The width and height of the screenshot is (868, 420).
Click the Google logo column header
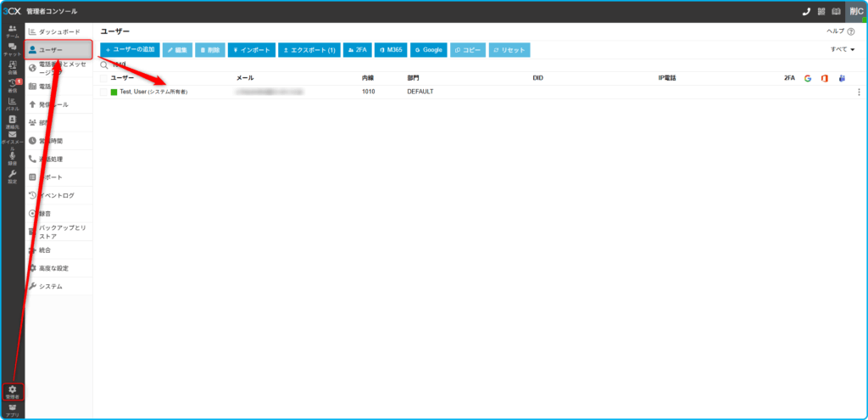808,78
